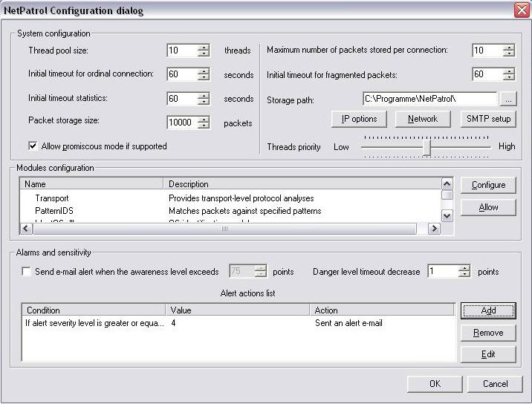This screenshot has height=404, width=532.
Task: Remove the selected alert action
Action: [488, 333]
